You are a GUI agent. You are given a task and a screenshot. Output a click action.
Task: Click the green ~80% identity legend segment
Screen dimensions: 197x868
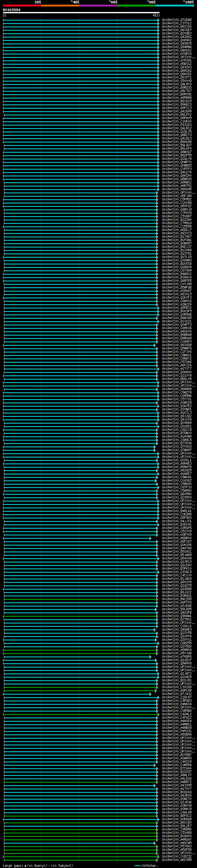point(136,6)
